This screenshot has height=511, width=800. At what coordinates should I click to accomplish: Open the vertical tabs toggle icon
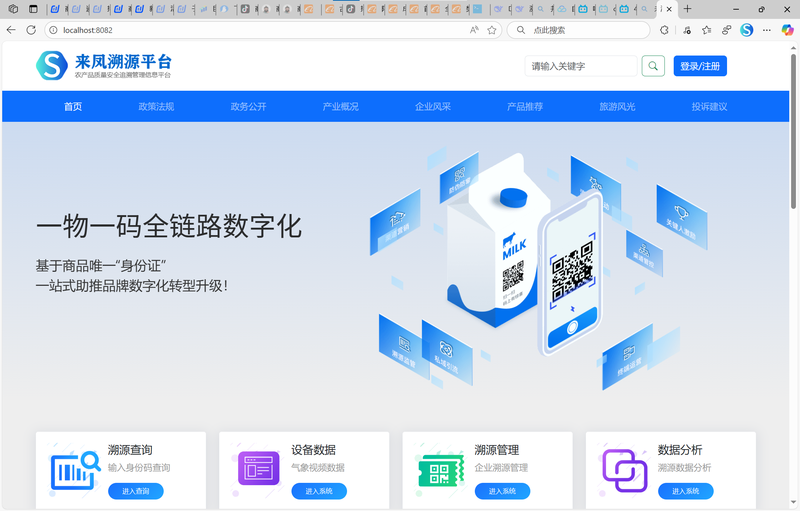click(33, 9)
